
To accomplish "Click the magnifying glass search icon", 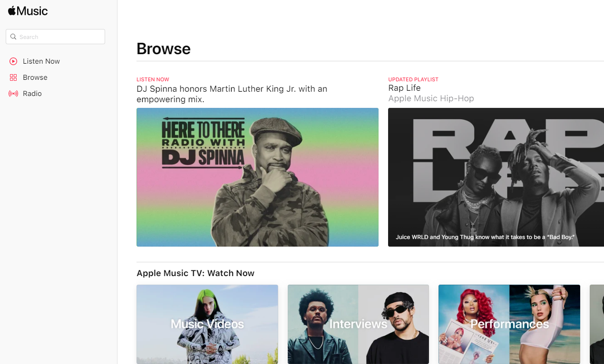I will [x=13, y=37].
